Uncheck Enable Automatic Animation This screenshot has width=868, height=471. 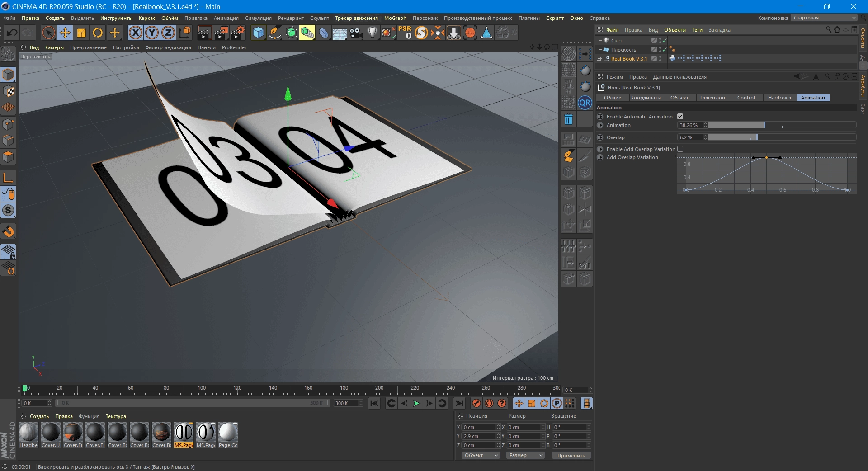point(680,117)
